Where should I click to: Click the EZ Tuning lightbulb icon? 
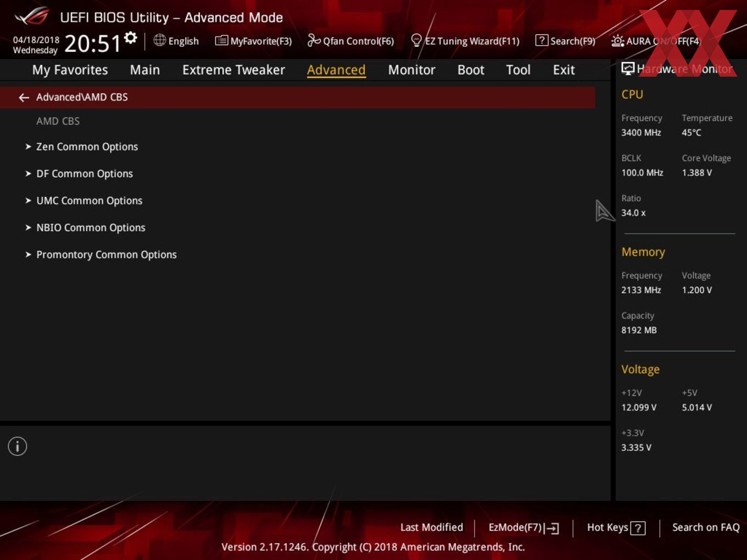point(416,40)
